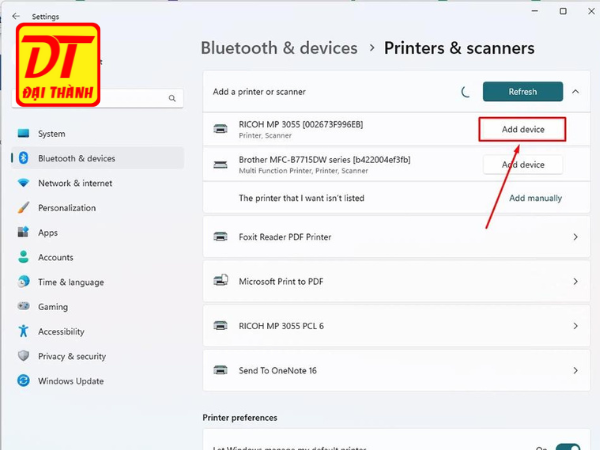Click the discovered RICOH MP 3055 printer icon
This screenshot has height=450, width=600.
pos(220,129)
